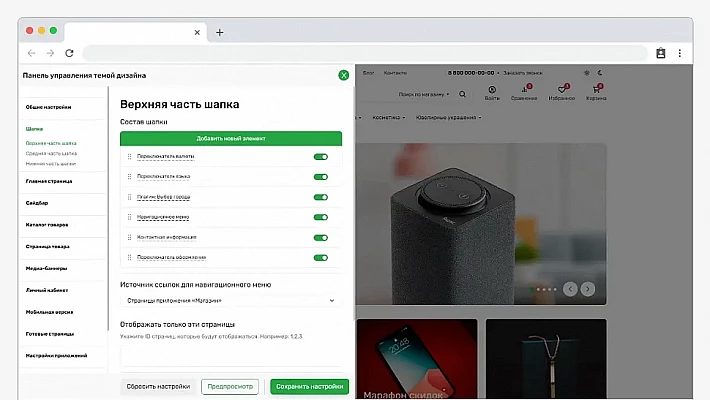Screen dimensions: 710x400
Task: Open the Избранное favorites heart icon
Action: click(x=561, y=90)
